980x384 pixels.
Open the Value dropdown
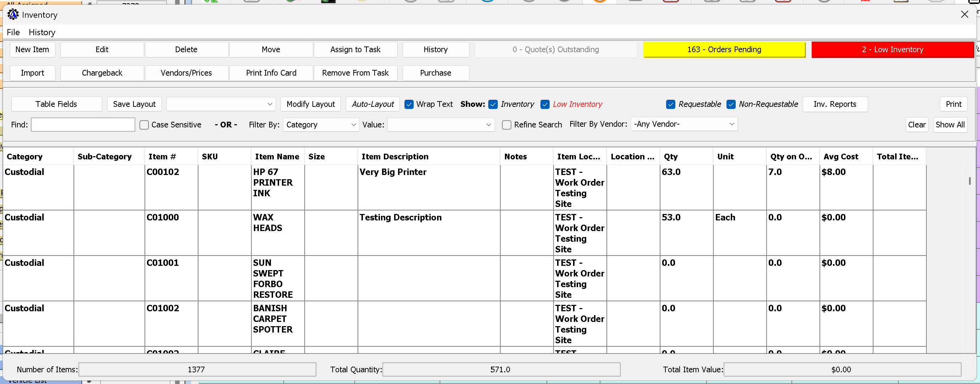[x=441, y=125]
